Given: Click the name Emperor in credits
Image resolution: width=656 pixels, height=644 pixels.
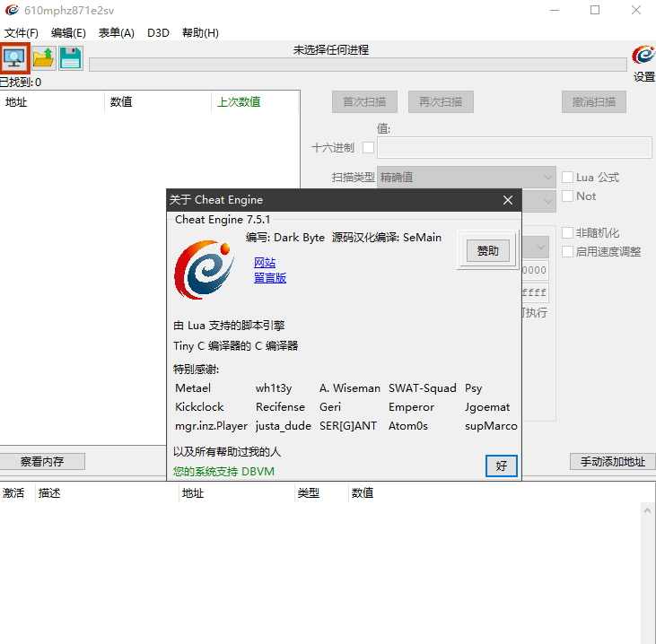Looking at the screenshot, I should pyautogui.click(x=411, y=407).
